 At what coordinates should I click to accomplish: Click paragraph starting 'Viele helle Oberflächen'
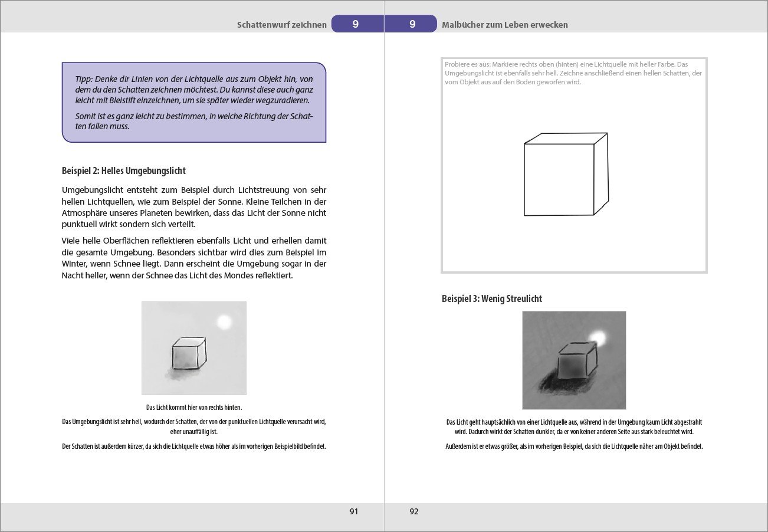click(x=194, y=258)
